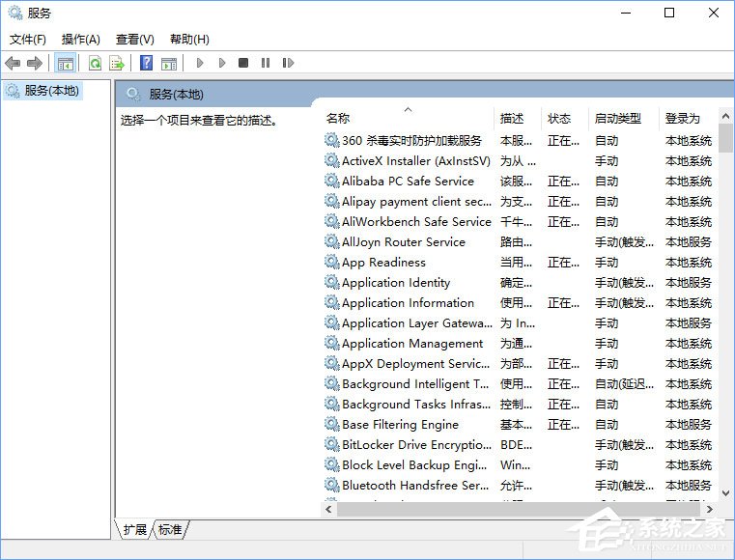Click the Restart service icon
Screen dimensions: 735x560
[288, 63]
